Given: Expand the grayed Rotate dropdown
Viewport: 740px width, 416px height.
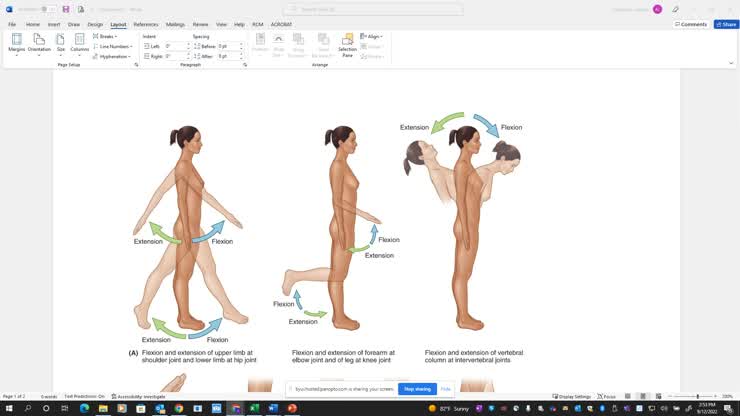Looking at the screenshot, I should 372,56.
